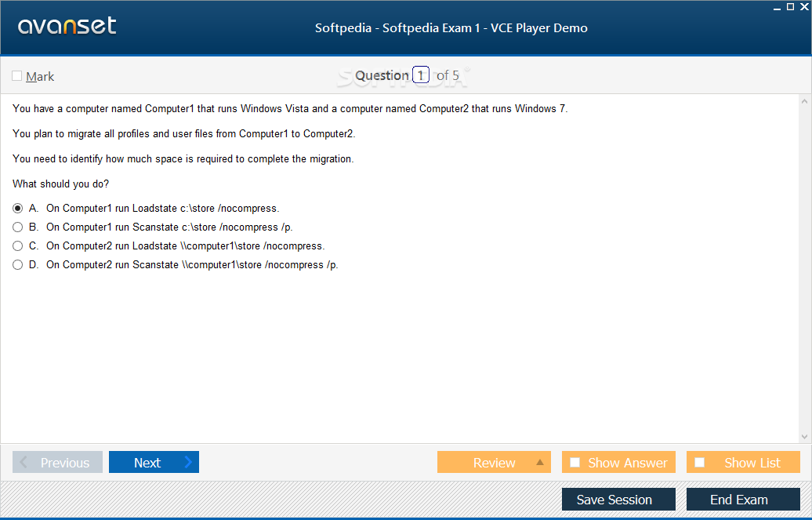Go to the Next question
This screenshot has height=520, width=812.
click(x=154, y=462)
